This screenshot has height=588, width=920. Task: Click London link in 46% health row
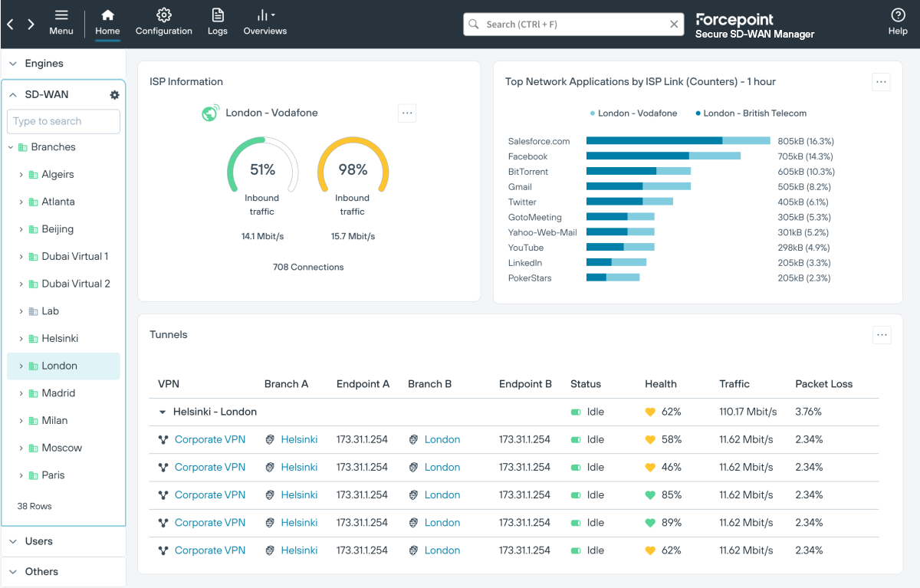pyautogui.click(x=442, y=468)
